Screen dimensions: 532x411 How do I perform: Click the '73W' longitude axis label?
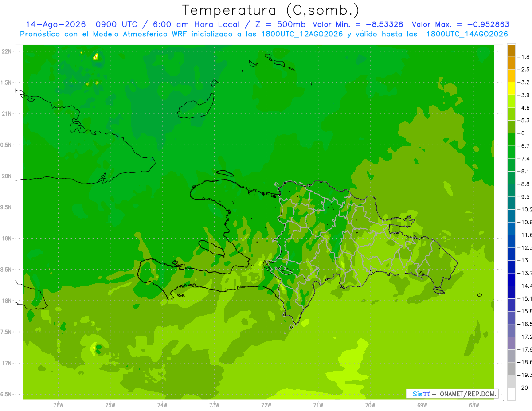point(214,405)
